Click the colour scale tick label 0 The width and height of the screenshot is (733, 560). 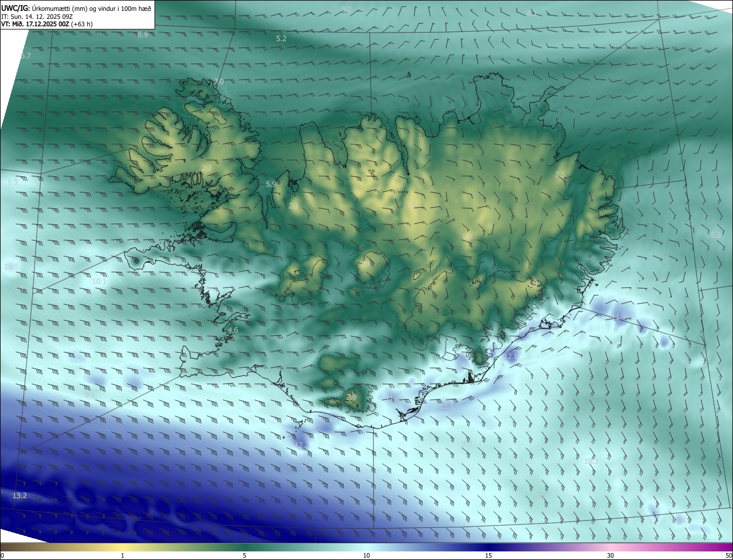pyautogui.click(x=2, y=555)
